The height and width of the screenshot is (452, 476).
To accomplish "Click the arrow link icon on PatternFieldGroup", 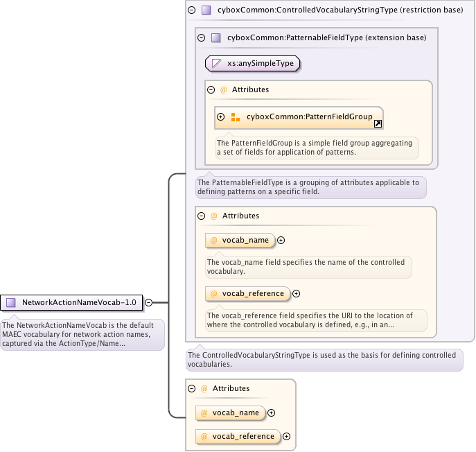I will tap(378, 124).
